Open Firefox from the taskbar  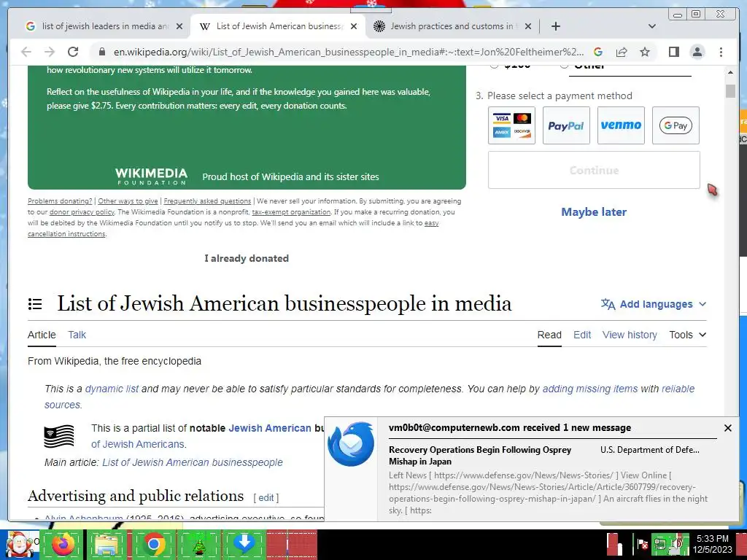pos(63,545)
